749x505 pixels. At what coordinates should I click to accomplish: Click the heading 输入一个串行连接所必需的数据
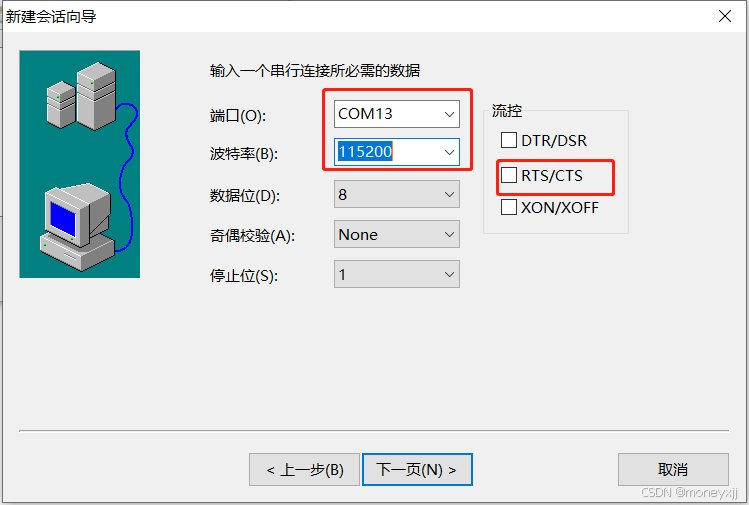(315, 71)
